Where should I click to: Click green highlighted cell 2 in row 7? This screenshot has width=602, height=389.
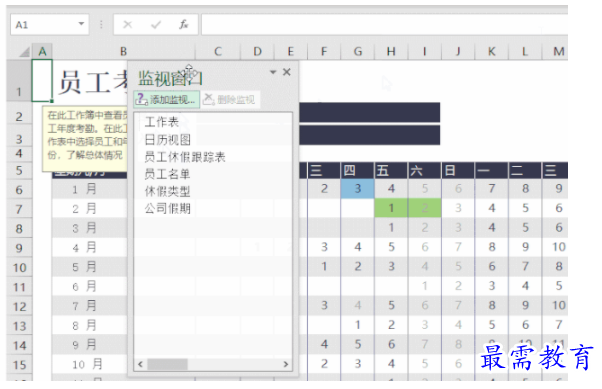[x=424, y=208]
